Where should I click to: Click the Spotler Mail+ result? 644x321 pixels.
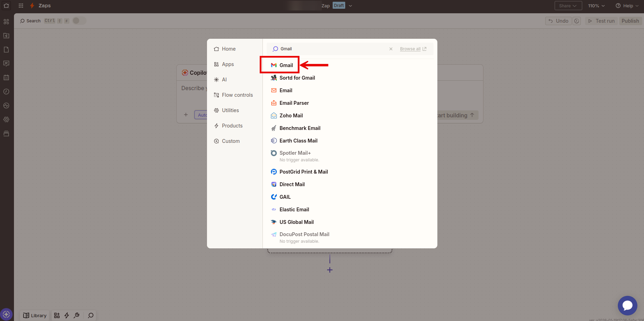350,156
